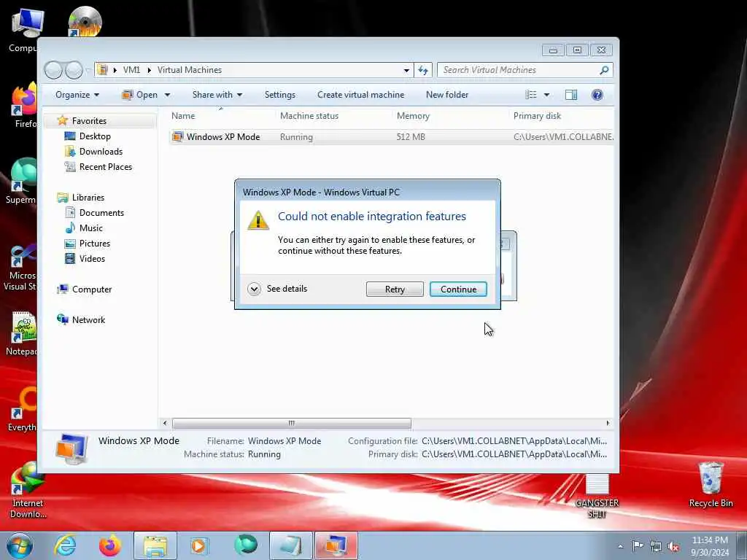Expand See details chevron in dialog
Screen dimensions: 747x560
point(255,289)
